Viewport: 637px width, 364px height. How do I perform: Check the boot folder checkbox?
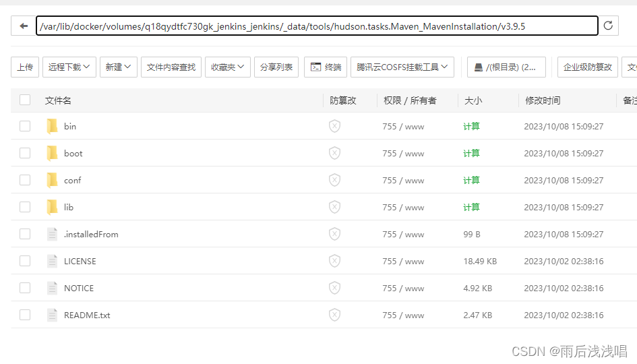coord(25,153)
